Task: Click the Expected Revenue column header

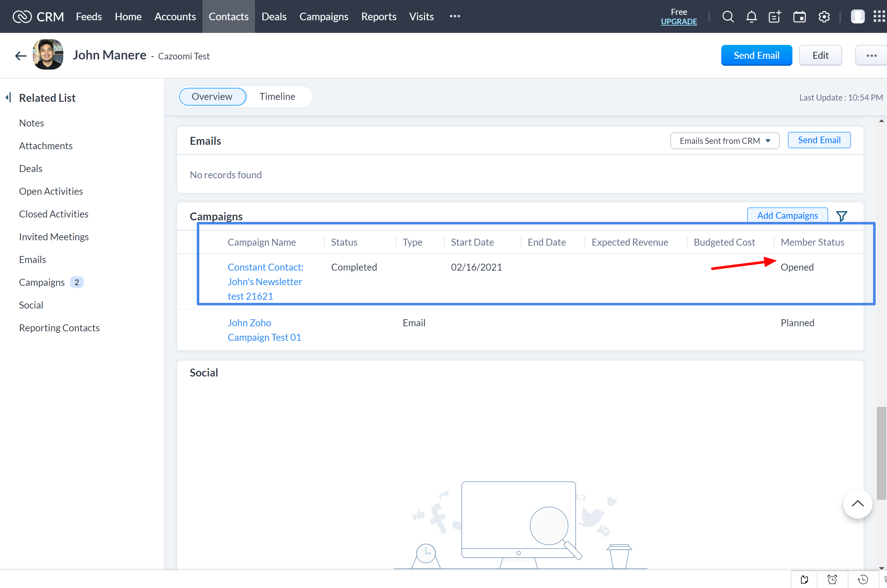Action: 630,242
